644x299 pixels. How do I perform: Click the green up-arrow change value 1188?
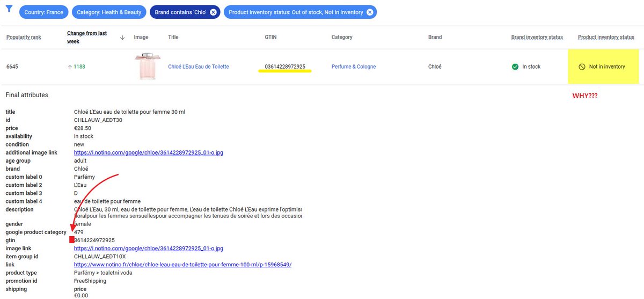76,67
